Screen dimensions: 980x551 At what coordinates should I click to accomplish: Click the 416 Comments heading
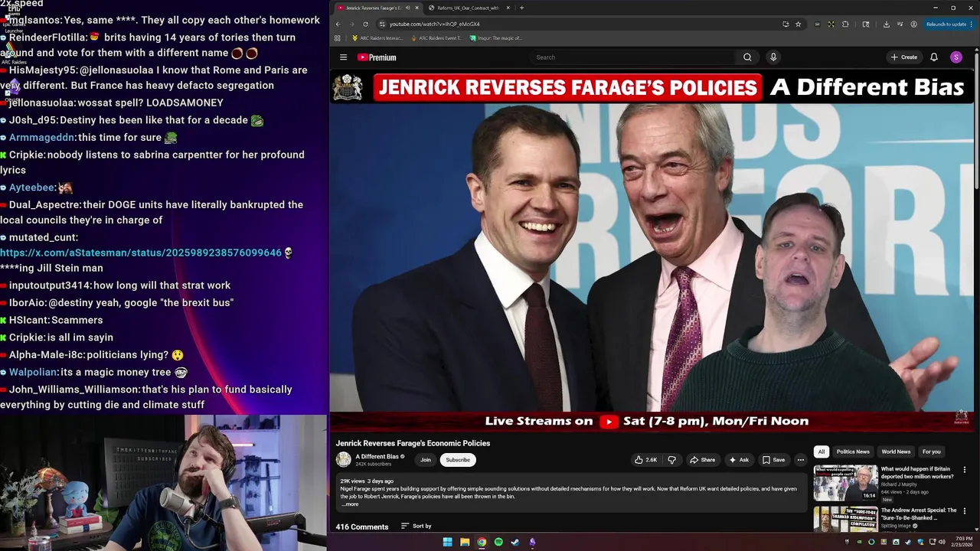pyautogui.click(x=362, y=527)
